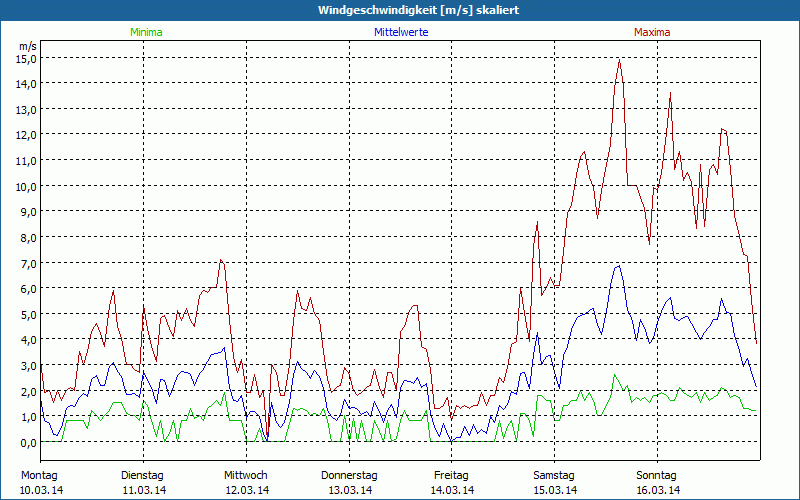Click the highest blue Mittelwerte peak near 7 m/s
The image size is (800, 500).
pyautogui.click(x=618, y=266)
